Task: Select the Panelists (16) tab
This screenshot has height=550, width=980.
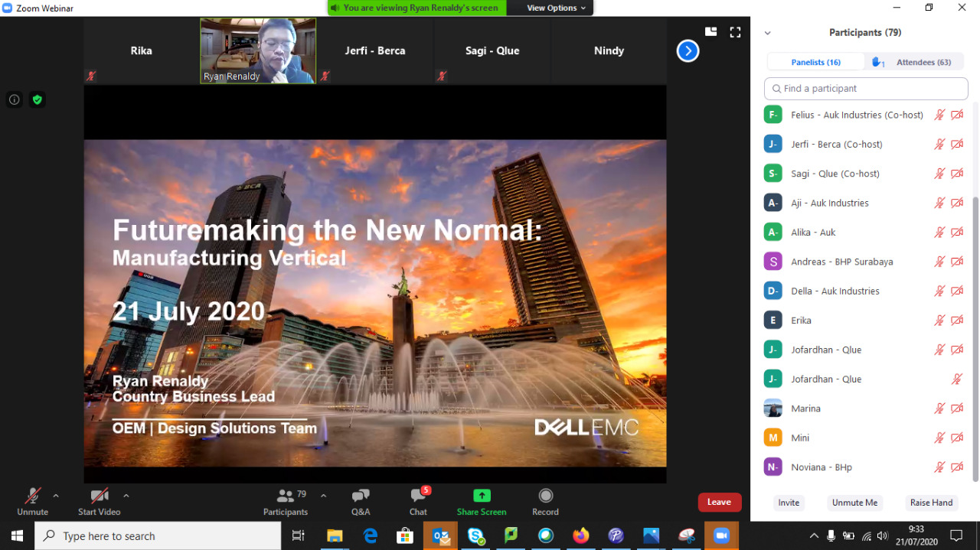Action: 815,62
